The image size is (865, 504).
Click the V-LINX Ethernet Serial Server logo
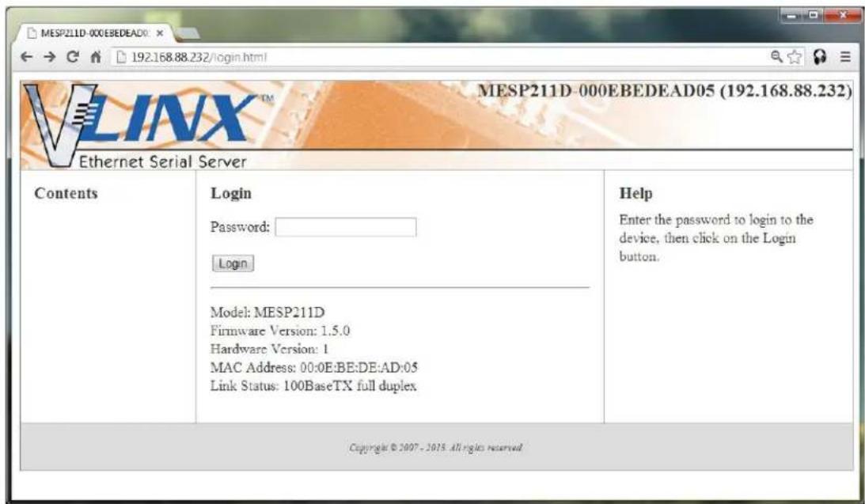click(x=147, y=127)
